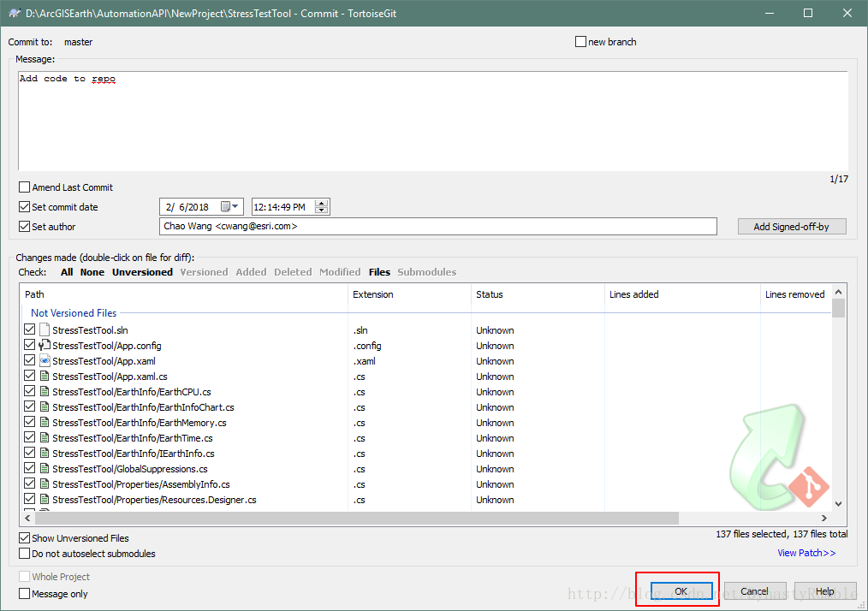Select StressTestTool/EarthInfo/EarthTime.cs row
This screenshot has height=611, width=868.
pyautogui.click(x=426, y=438)
